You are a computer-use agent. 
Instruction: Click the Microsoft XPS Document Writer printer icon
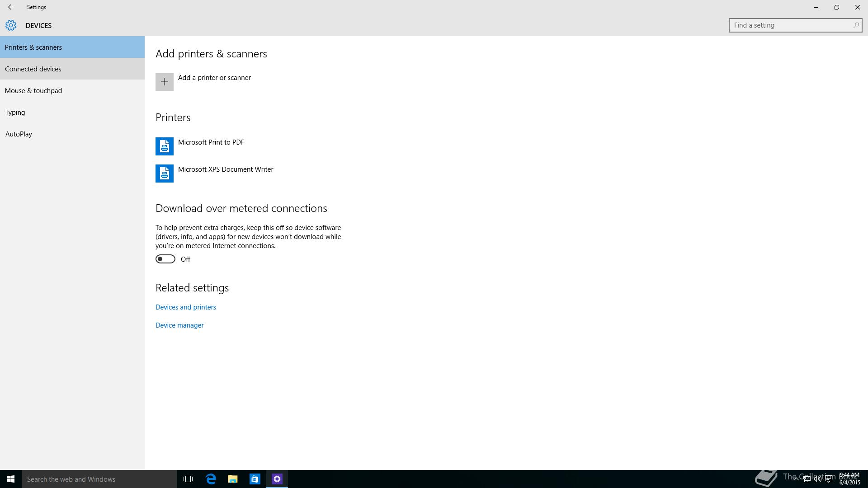[165, 174]
